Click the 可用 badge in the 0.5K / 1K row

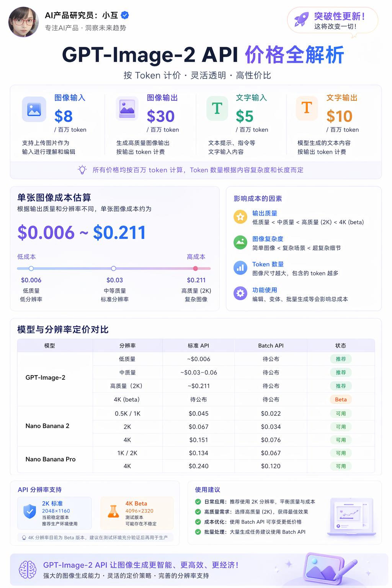341,413
